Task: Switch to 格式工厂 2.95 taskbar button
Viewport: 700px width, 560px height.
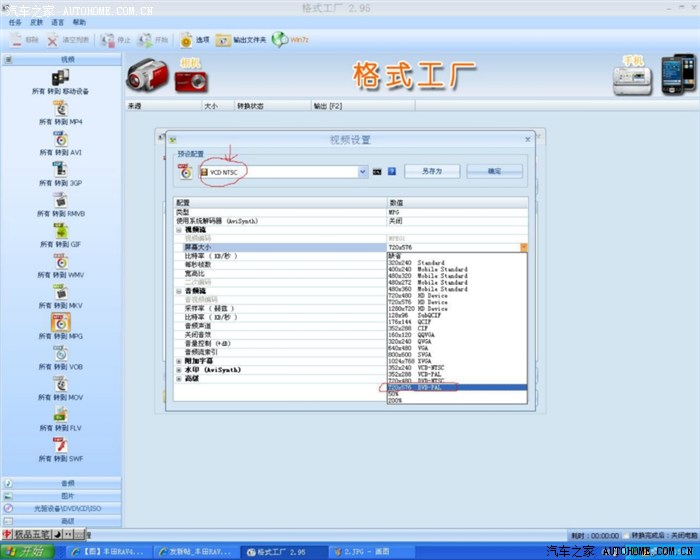Action: 283,552
